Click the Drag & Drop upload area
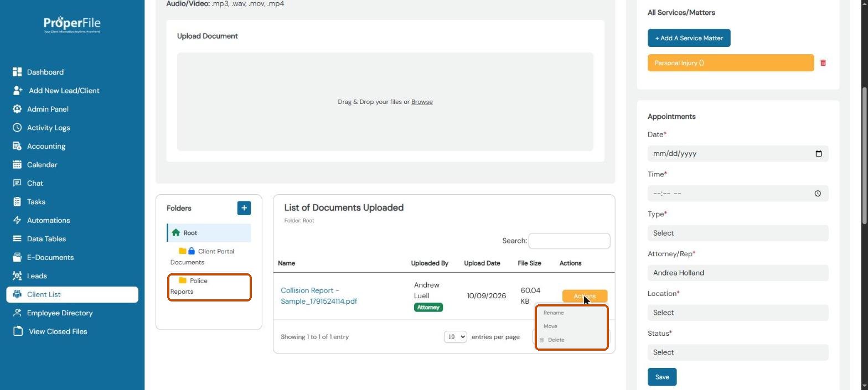 pyautogui.click(x=385, y=102)
